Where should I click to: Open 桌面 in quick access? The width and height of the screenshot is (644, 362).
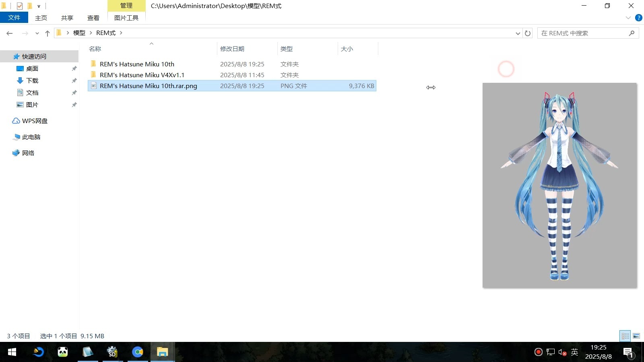(32, 68)
